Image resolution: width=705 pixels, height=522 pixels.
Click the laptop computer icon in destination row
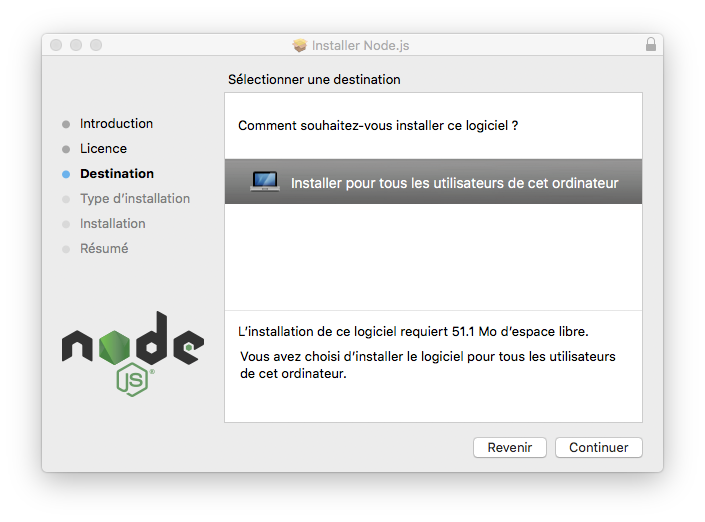coord(265,181)
